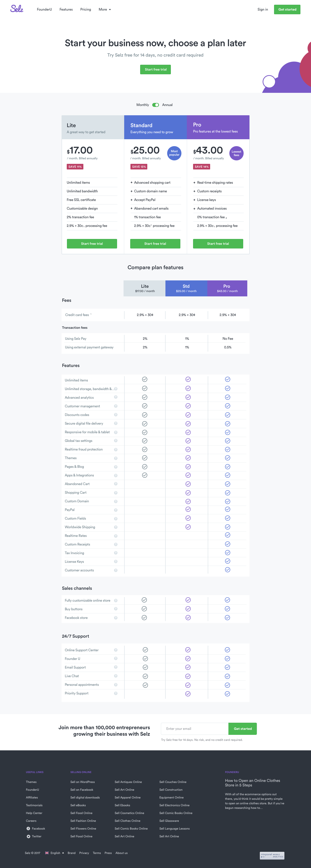The width and height of the screenshot is (311, 868).
Task: Show info for Realtime fraud protection
Action: [x=116, y=449]
